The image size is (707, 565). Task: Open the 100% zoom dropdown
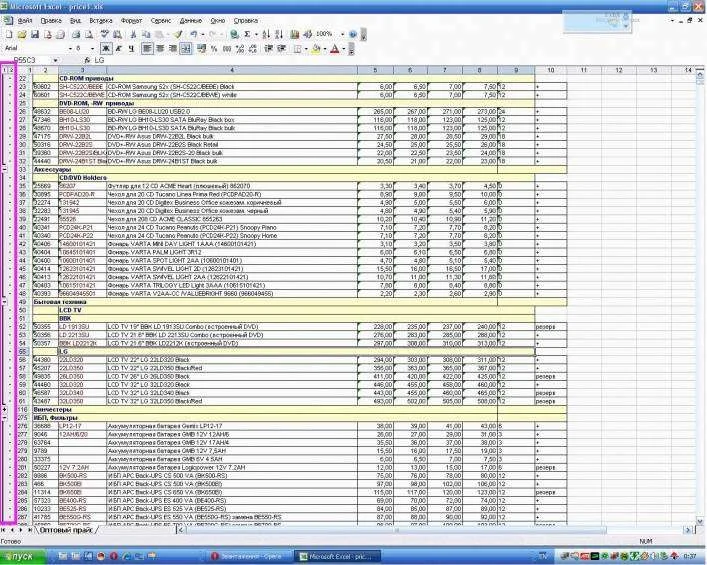tap(342, 34)
